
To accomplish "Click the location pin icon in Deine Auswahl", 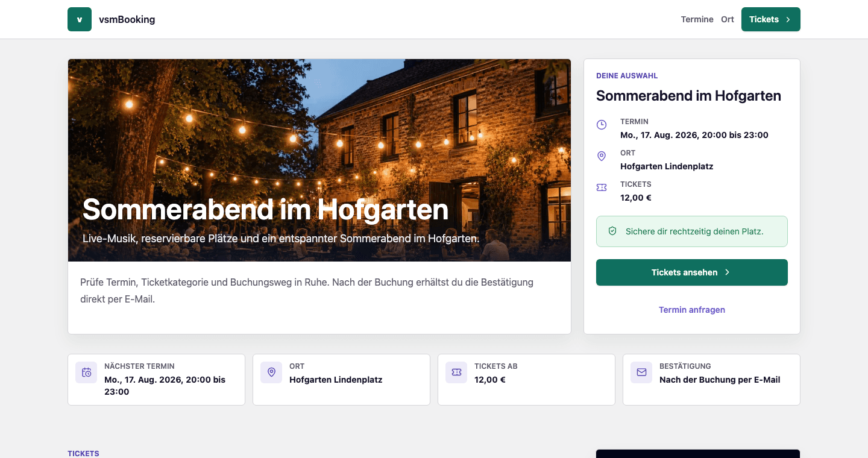I will pyautogui.click(x=602, y=156).
